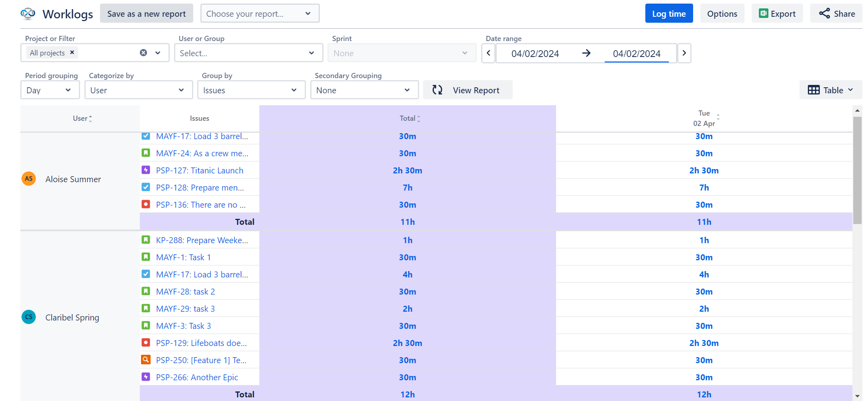
Task: Click the vertical scrollbar thumb
Action: point(857,170)
